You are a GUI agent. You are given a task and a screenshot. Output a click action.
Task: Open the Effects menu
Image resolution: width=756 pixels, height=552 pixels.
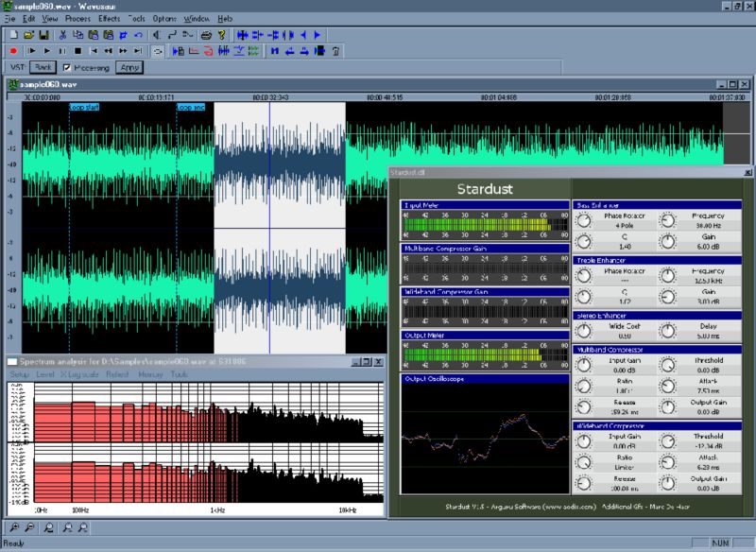(109, 18)
